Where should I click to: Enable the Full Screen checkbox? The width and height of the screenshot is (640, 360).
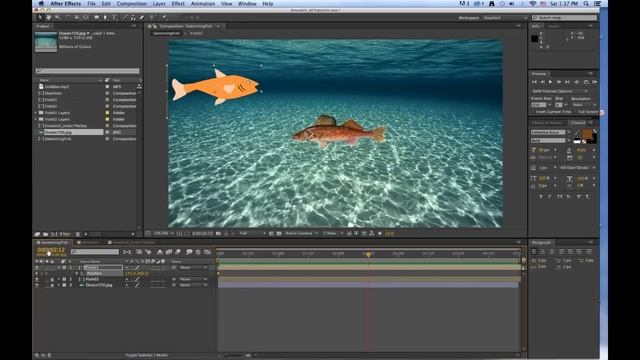click(576, 112)
